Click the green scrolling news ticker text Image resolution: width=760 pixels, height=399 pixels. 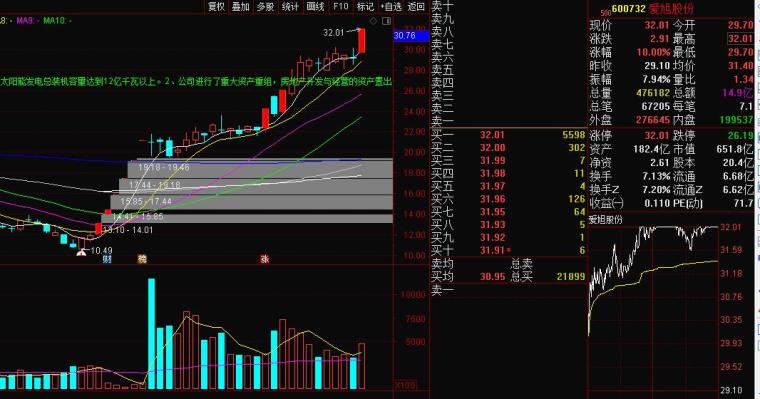tap(196, 81)
